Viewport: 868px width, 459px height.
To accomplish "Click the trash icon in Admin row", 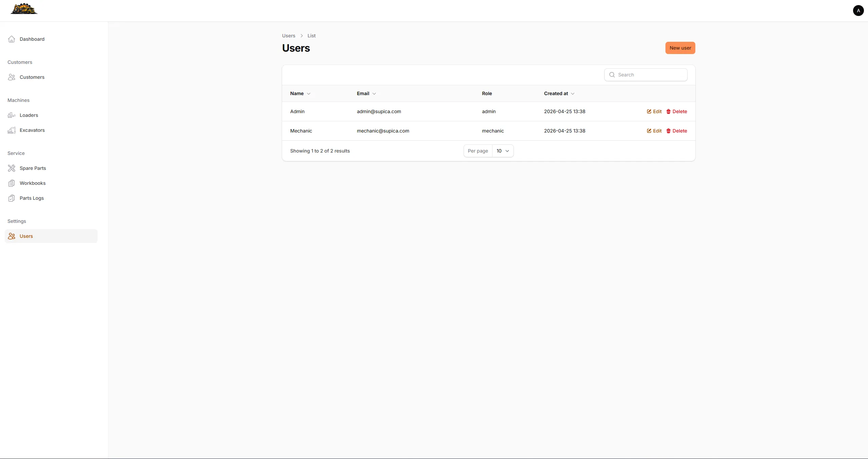I will (669, 111).
